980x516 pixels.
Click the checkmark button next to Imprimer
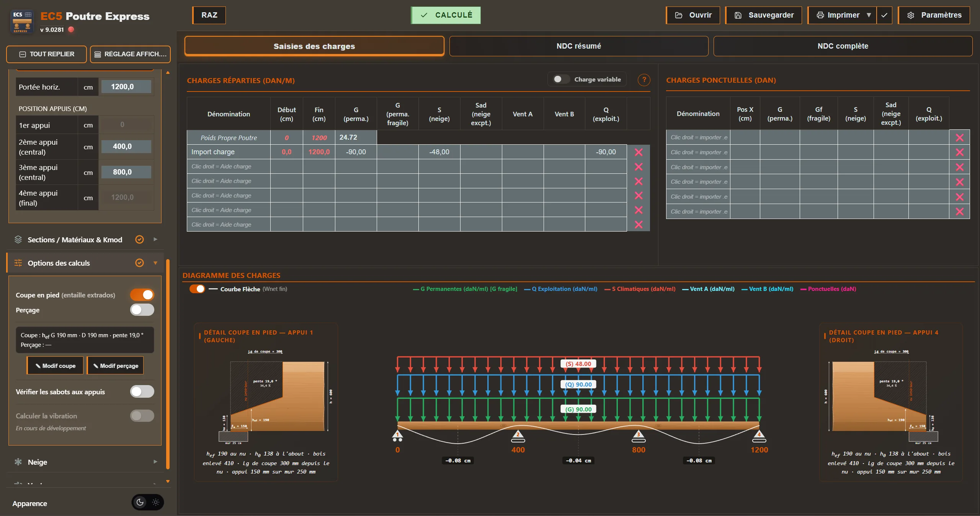pyautogui.click(x=884, y=15)
